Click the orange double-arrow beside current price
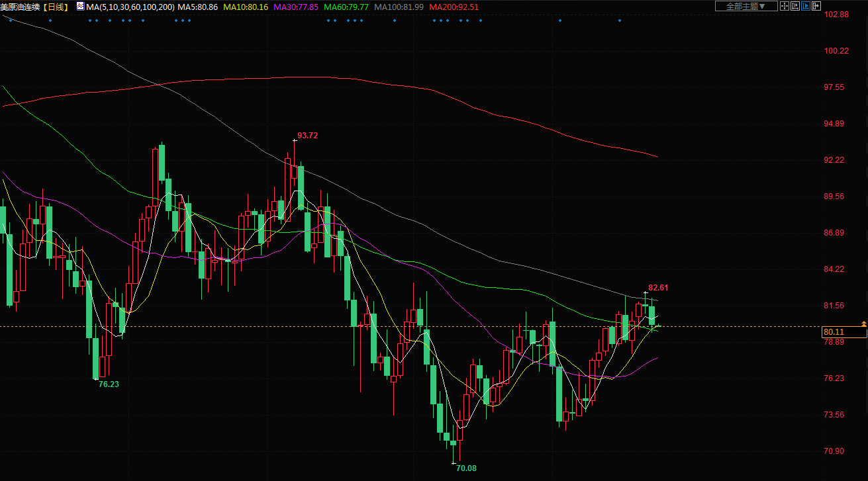The image size is (868, 481). [863, 323]
